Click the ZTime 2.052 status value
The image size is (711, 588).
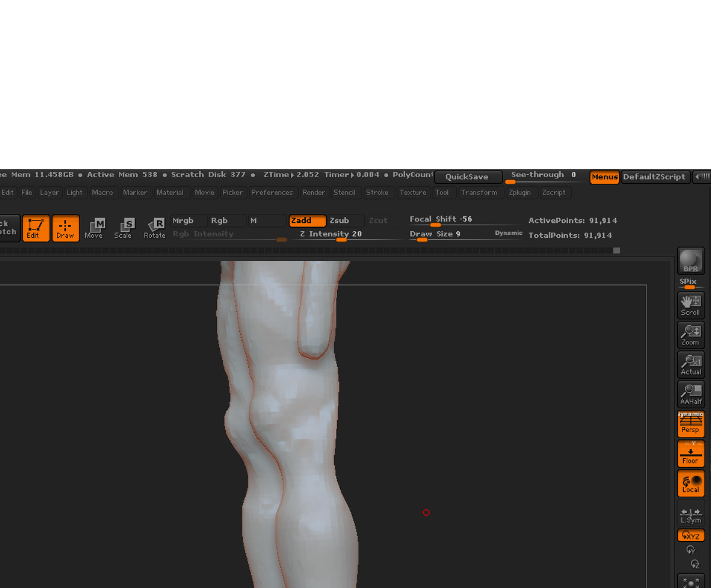click(292, 175)
